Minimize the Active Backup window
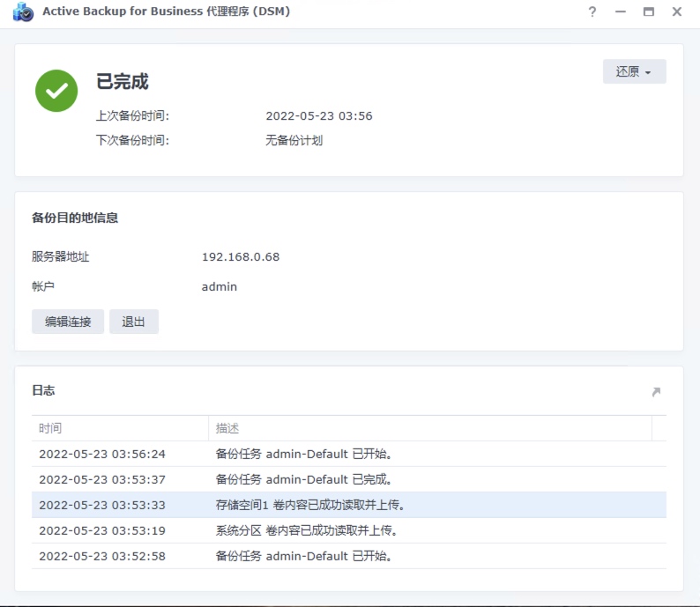700x607 pixels. [620, 12]
